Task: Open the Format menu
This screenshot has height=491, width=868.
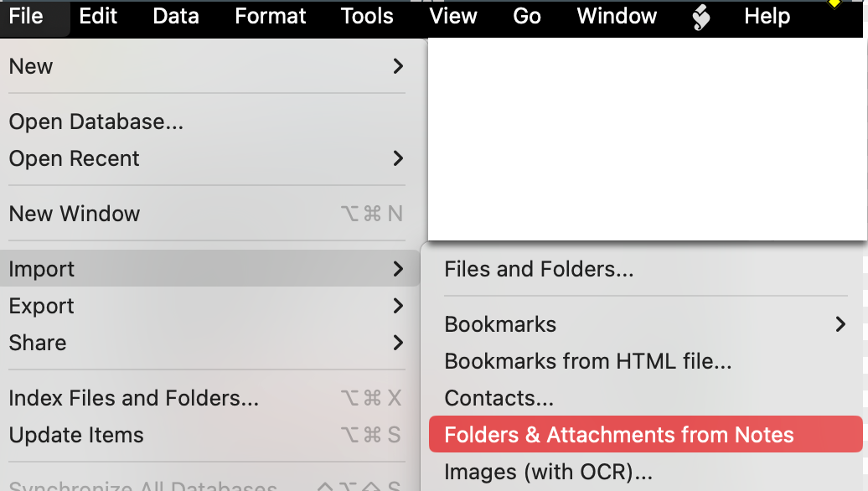Action: tap(271, 16)
